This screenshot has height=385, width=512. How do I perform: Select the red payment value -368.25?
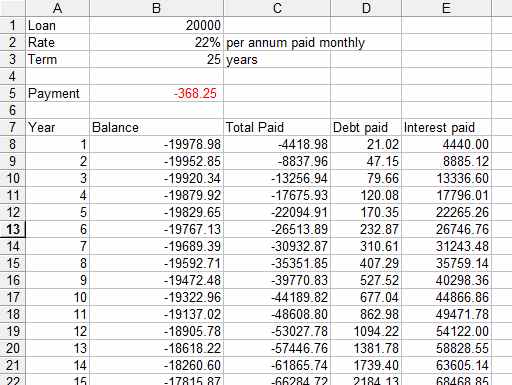[156, 93]
